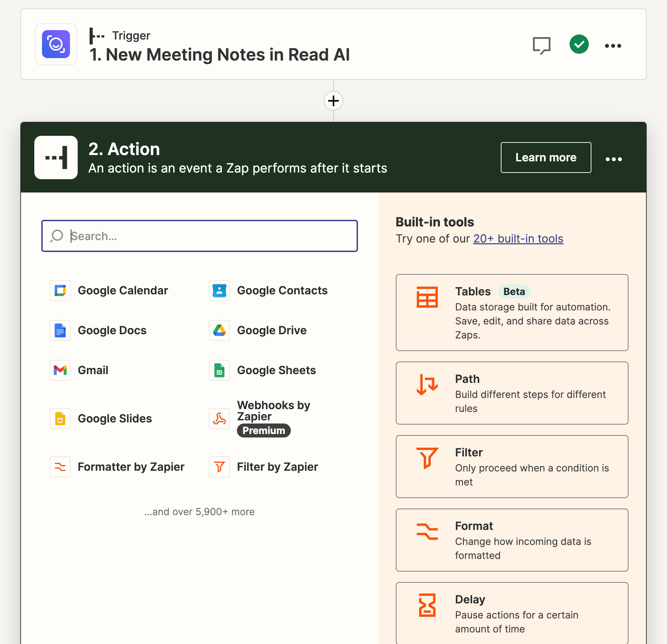Click the plus button to add a step
Screen dimensions: 667x644
[x=333, y=101]
